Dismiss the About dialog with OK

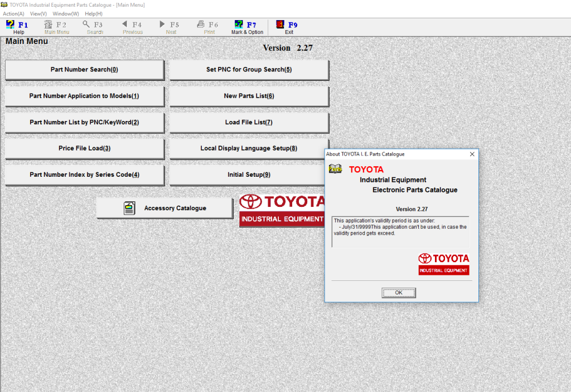point(398,292)
